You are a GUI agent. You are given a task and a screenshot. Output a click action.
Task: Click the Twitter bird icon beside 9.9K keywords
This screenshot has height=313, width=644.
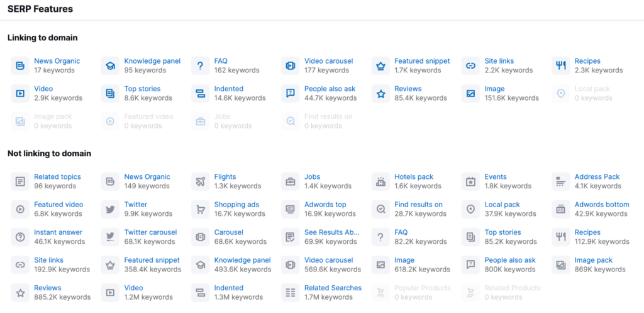tap(110, 209)
